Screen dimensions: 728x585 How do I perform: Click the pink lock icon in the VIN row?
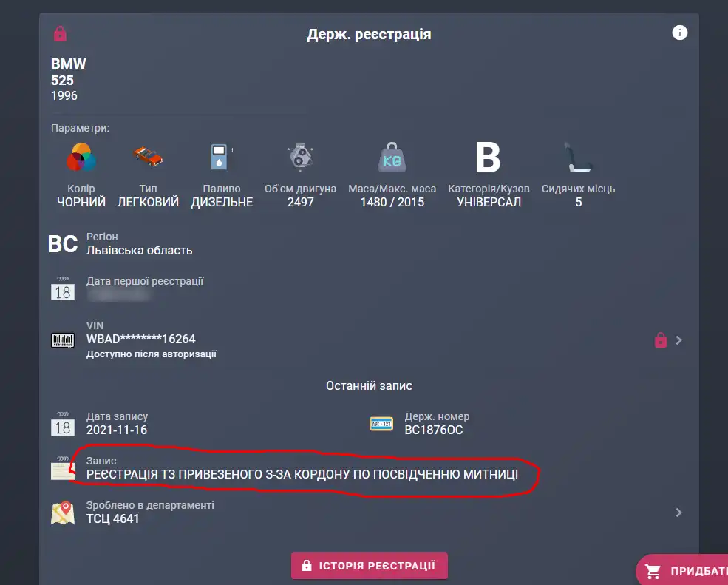point(660,340)
